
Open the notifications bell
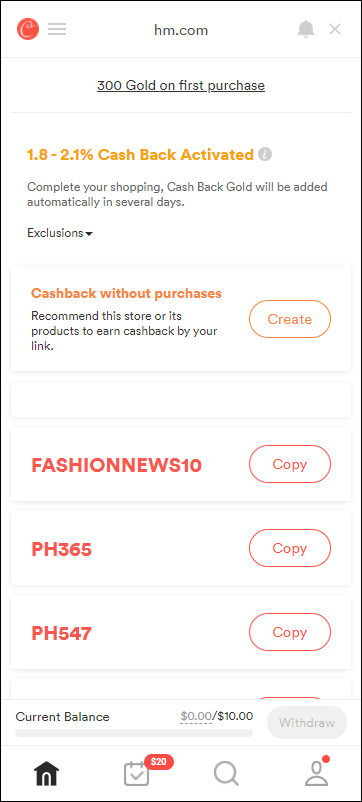pyautogui.click(x=306, y=29)
